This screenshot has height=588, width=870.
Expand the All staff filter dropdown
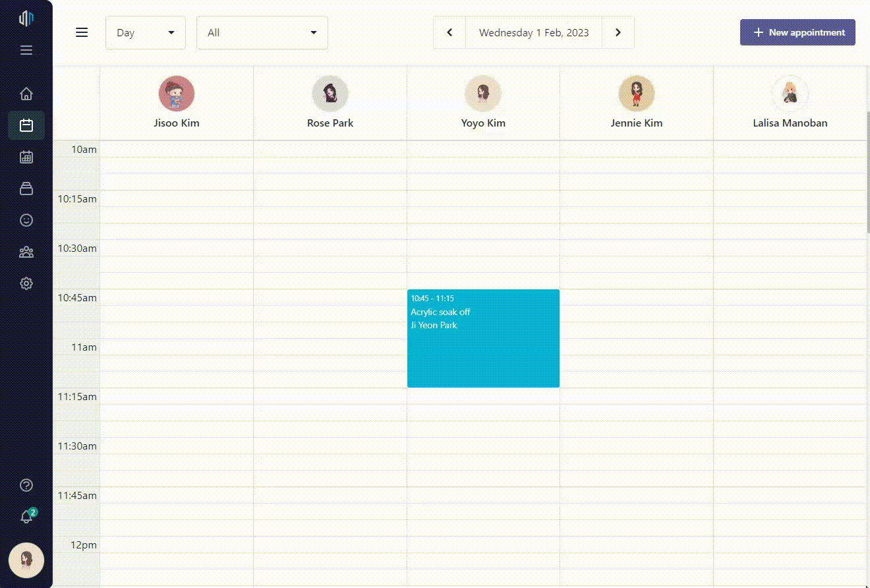point(262,32)
